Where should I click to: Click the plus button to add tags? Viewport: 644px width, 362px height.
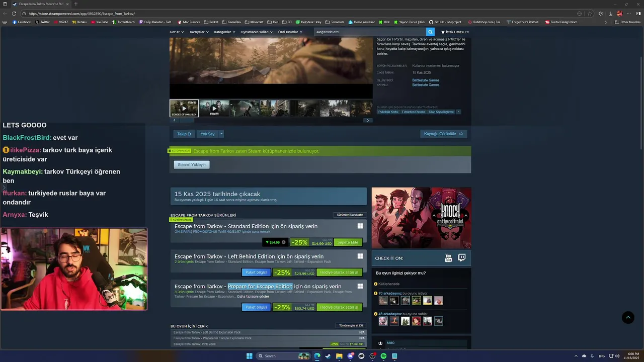458,112
